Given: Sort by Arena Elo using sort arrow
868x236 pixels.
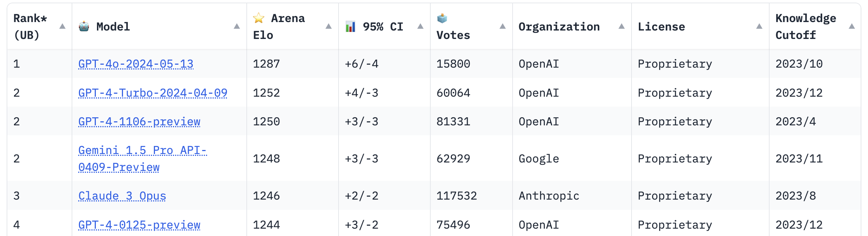Looking at the screenshot, I should point(329,26).
